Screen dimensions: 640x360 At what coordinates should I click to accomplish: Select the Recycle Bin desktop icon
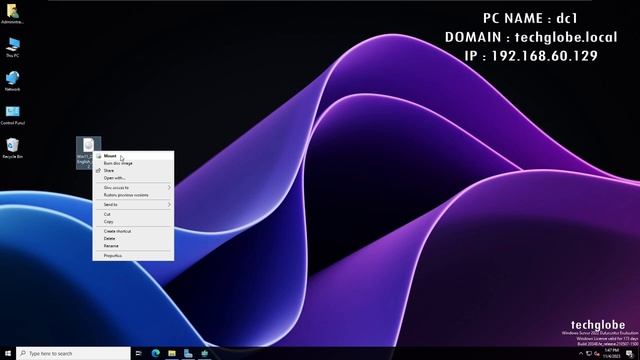pyautogui.click(x=13, y=148)
